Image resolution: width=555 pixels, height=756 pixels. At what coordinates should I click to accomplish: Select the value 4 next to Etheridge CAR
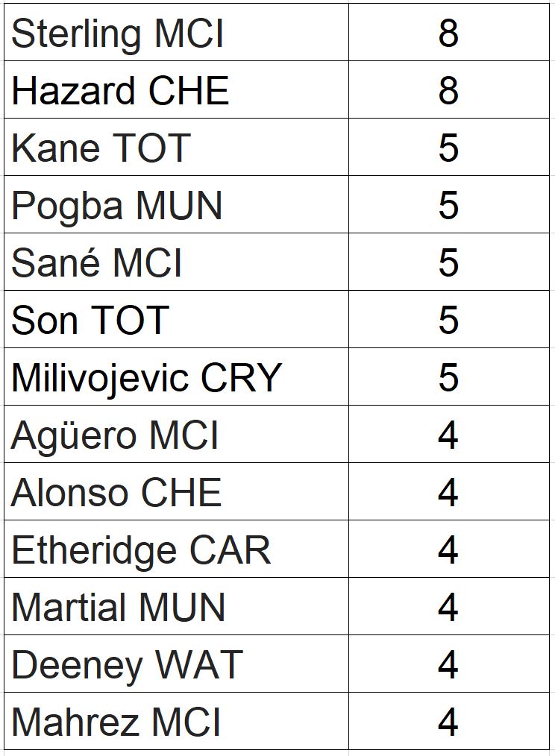(x=448, y=549)
